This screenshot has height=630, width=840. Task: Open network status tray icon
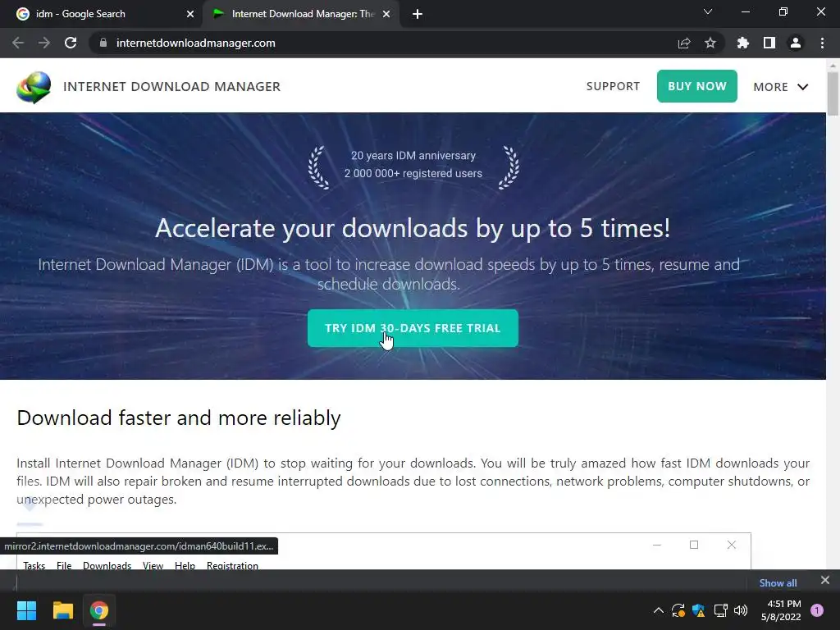720,610
